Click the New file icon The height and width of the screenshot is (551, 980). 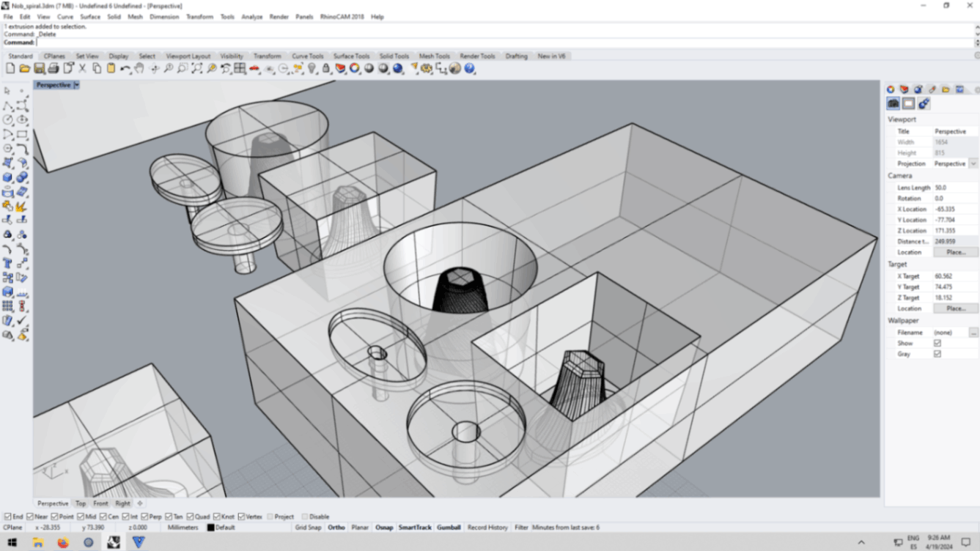[x=10, y=68]
